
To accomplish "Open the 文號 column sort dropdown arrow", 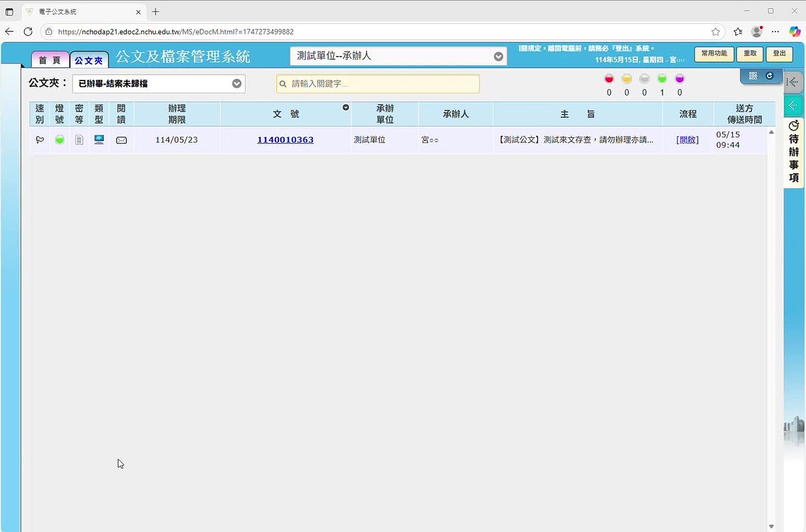I will pos(346,108).
